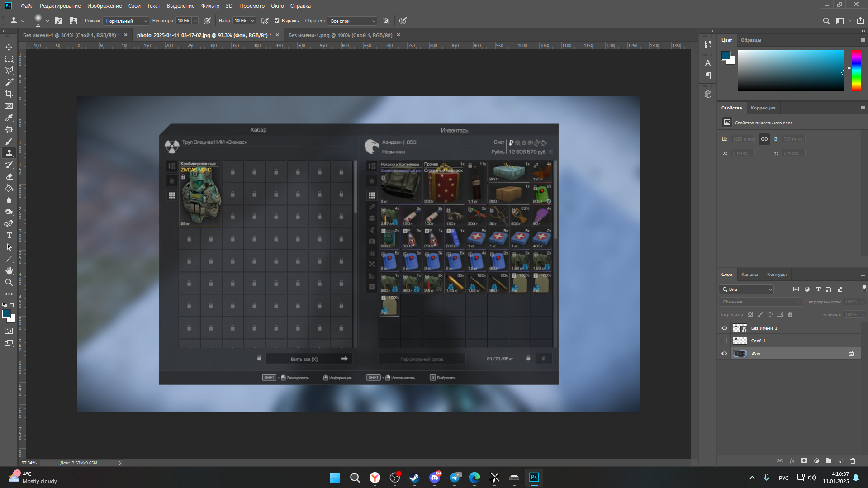Click the foreground color swatch in toolbar
Screen dimensions: 868x488
(x=6, y=314)
